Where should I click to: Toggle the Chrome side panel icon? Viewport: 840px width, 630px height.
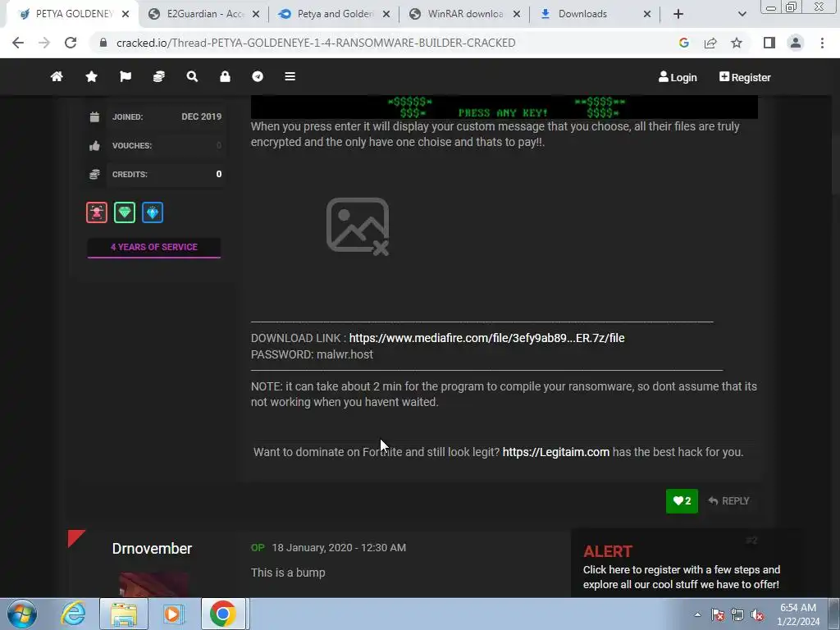[769, 43]
